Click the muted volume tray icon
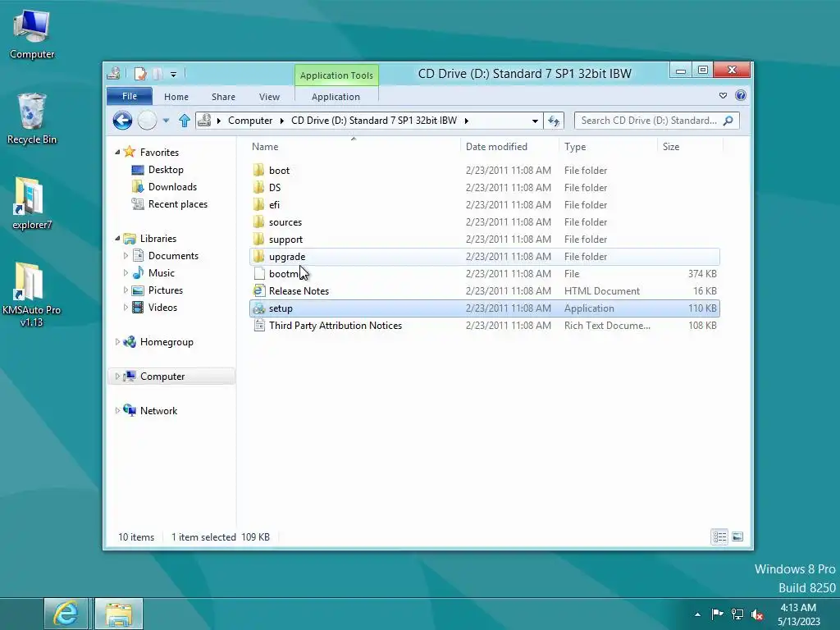 click(757, 614)
